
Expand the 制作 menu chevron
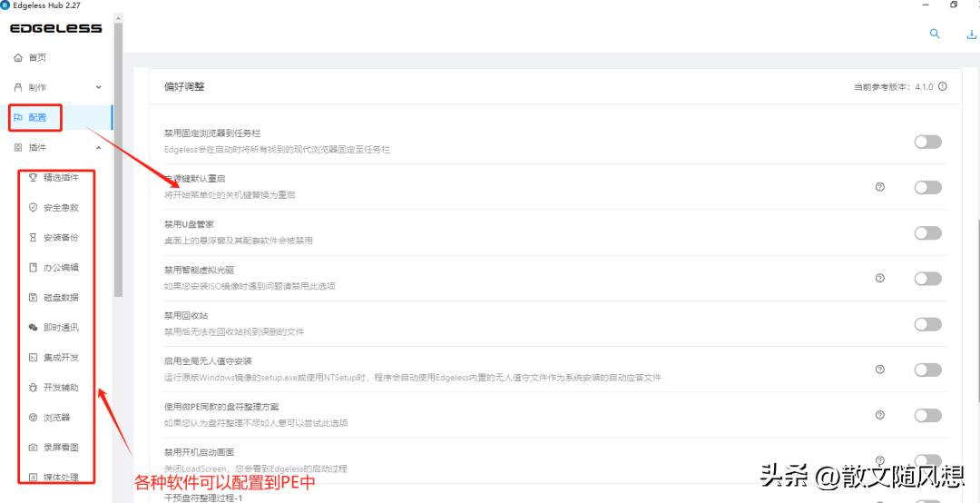pos(98,87)
